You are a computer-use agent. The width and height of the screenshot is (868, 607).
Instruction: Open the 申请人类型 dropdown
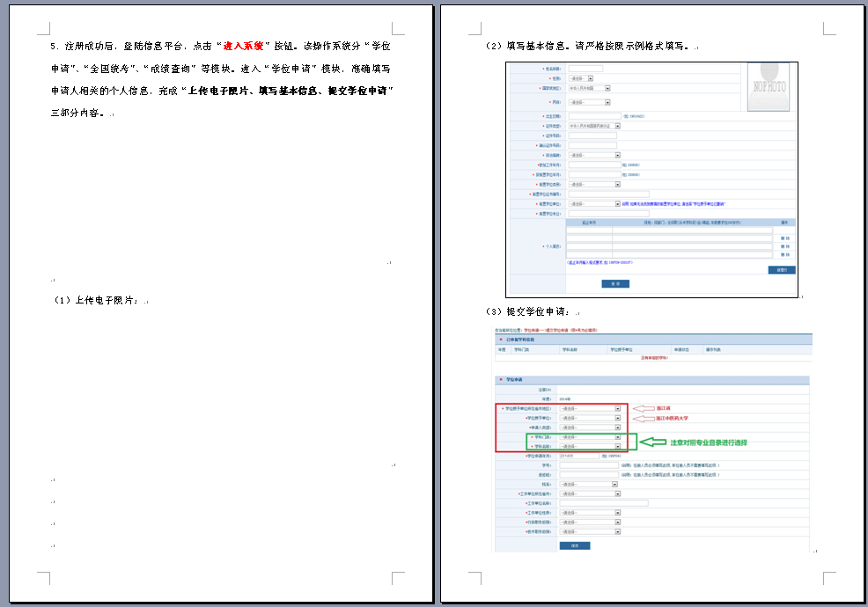590,428
